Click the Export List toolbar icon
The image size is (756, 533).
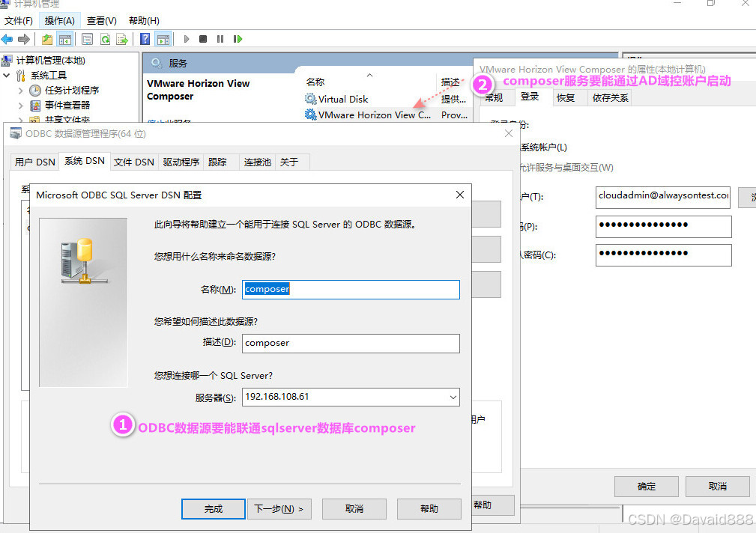[122, 39]
